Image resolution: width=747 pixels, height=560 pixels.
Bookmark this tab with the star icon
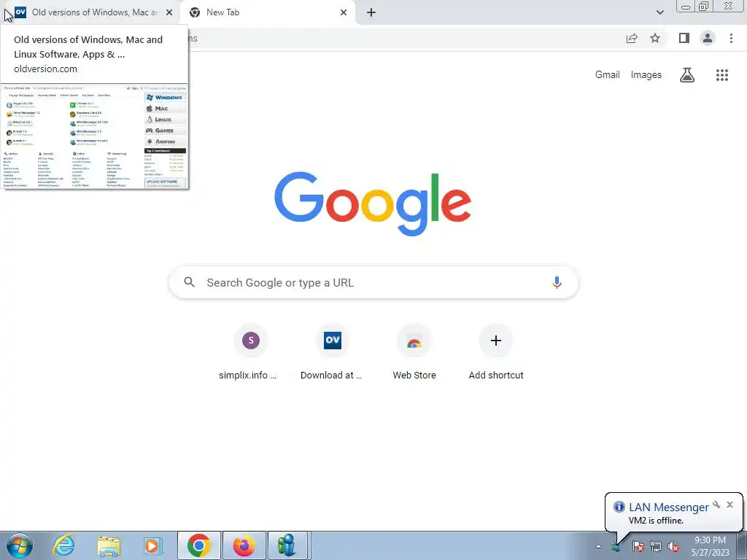pyautogui.click(x=655, y=38)
